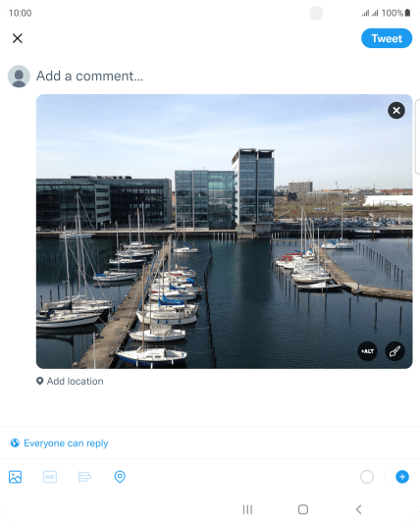Open Android recent apps button
420x524 pixels.
point(247,509)
